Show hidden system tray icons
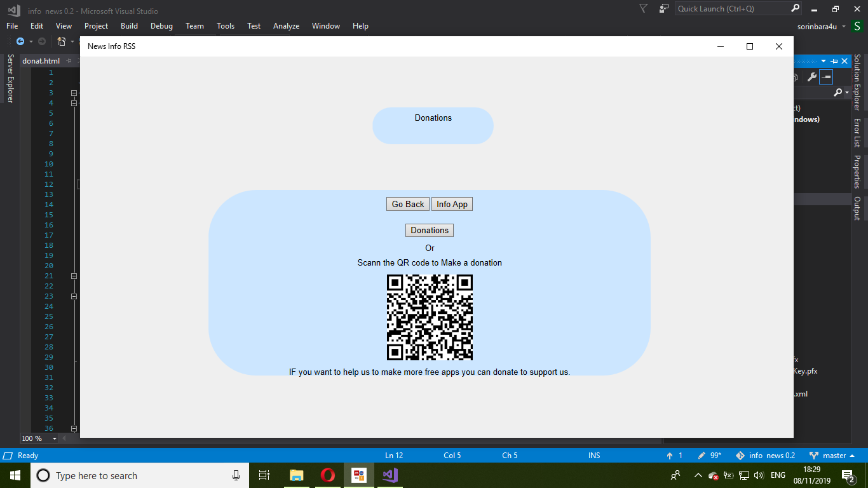Image resolution: width=868 pixels, height=488 pixels. (698, 475)
